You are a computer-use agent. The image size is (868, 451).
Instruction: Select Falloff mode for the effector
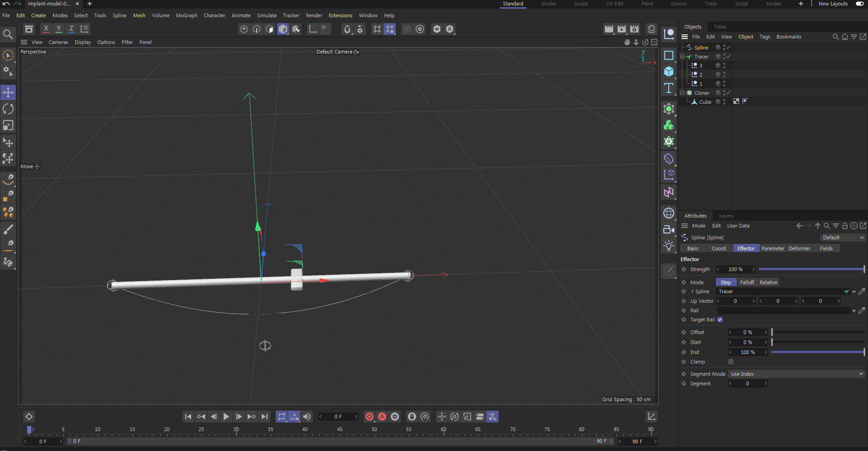[747, 282]
